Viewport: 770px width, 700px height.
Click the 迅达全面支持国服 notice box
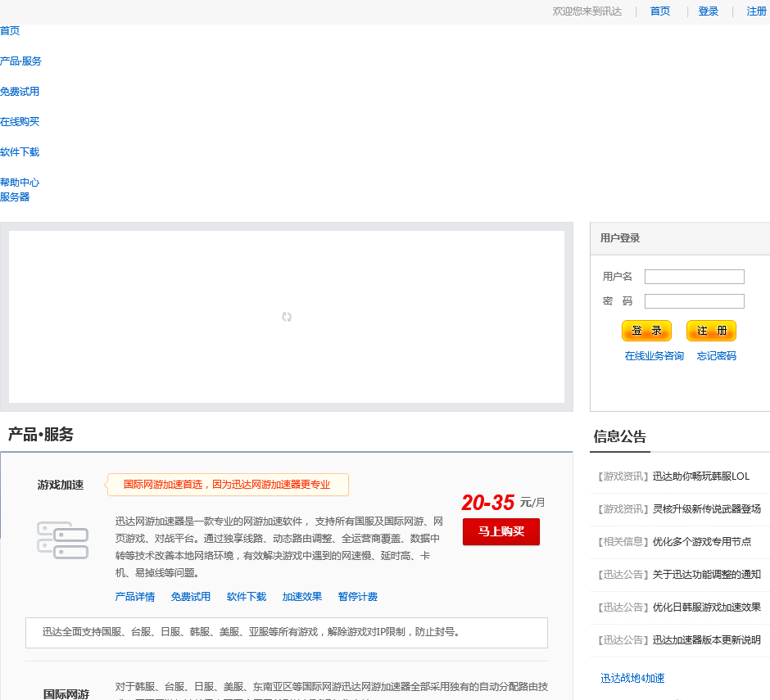(x=287, y=633)
